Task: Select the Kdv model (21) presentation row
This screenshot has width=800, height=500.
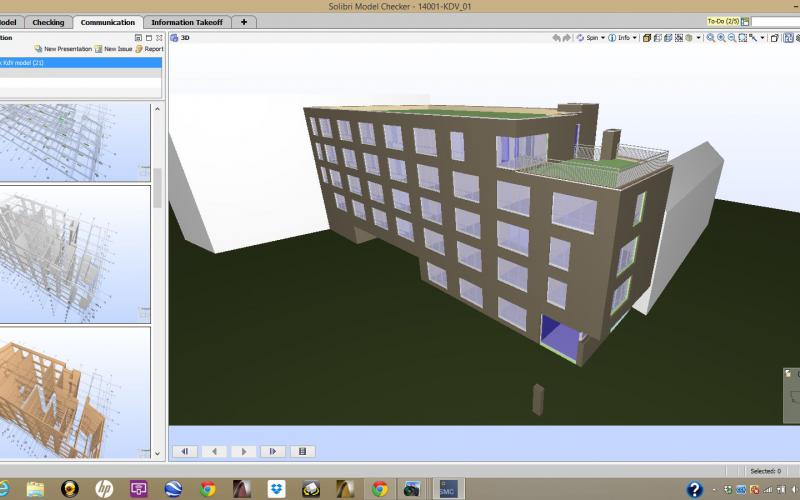Action: click(81, 63)
